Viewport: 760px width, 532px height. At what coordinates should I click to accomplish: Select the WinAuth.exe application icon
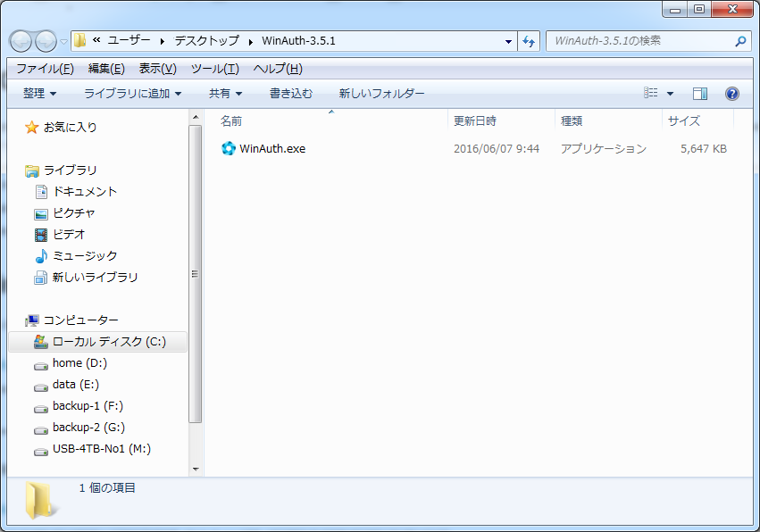pyautogui.click(x=229, y=148)
